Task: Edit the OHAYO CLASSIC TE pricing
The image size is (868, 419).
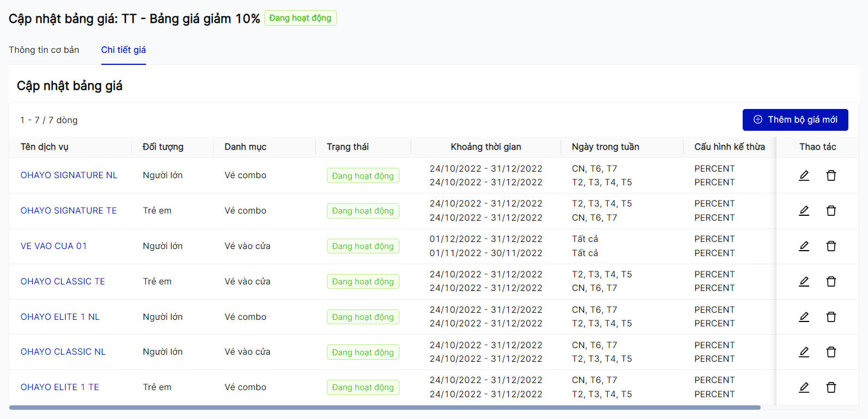Action: pyautogui.click(x=804, y=282)
